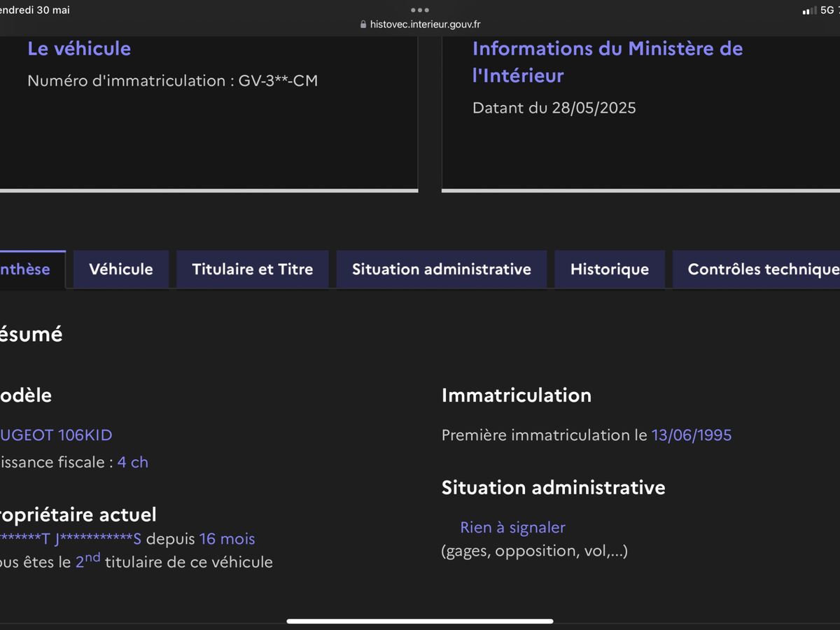Switch to the Historique tab
This screenshot has height=630, width=840.
coord(609,269)
